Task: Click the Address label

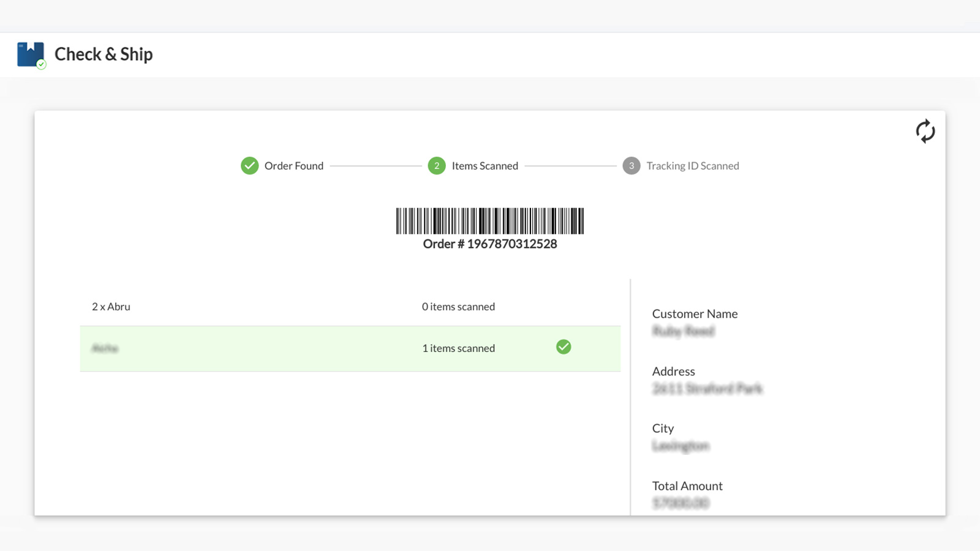Action: pyautogui.click(x=673, y=371)
